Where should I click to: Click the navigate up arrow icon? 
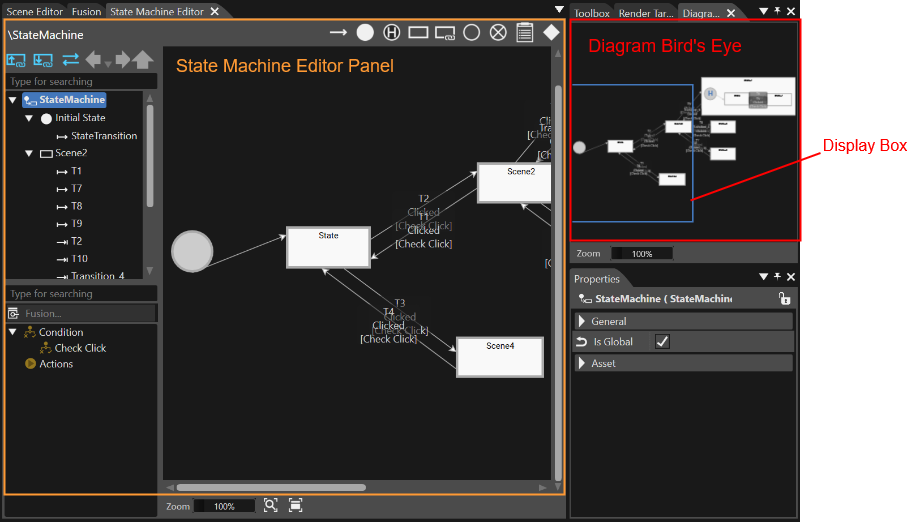(143, 59)
